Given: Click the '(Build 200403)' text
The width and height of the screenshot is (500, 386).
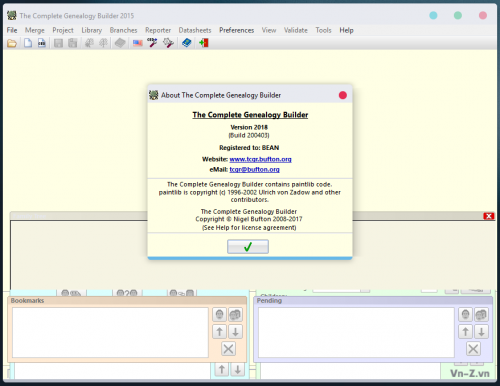Looking at the screenshot, I should tap(249, 135).
